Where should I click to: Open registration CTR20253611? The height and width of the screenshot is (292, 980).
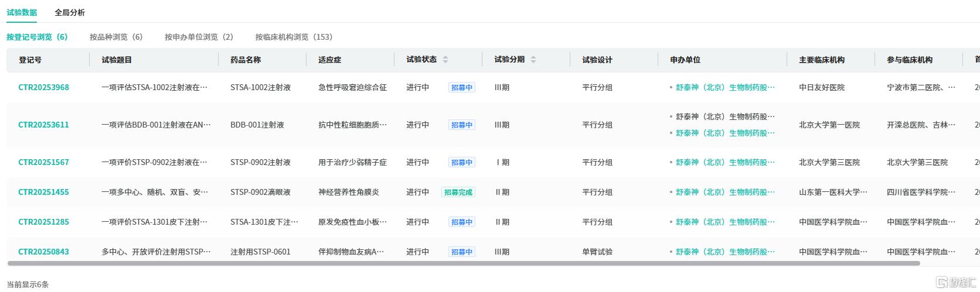point(43,125)
